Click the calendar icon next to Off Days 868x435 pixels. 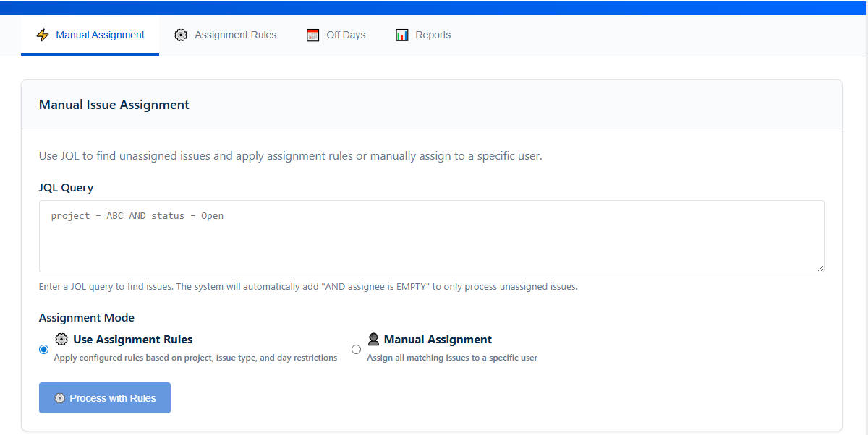[312, 34]
